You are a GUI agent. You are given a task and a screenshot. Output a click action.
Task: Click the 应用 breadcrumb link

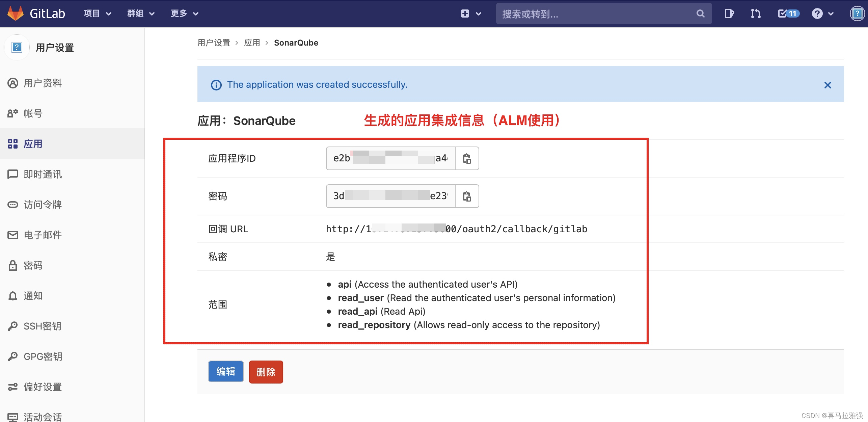coord(252,43)
